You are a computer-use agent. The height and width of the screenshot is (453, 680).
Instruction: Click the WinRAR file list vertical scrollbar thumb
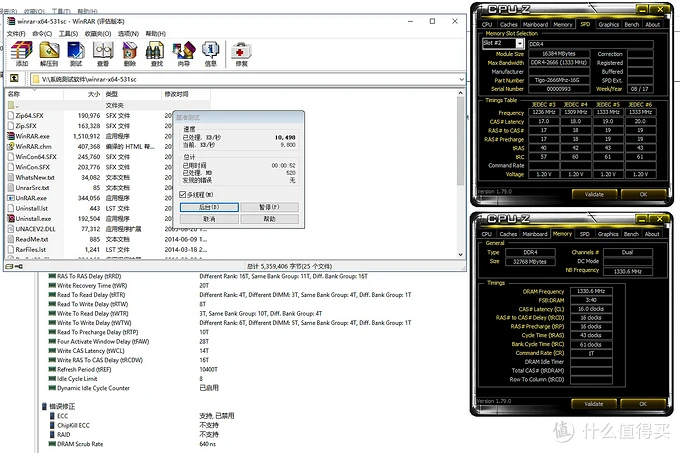pyautogui.click(x=460, y=141)
